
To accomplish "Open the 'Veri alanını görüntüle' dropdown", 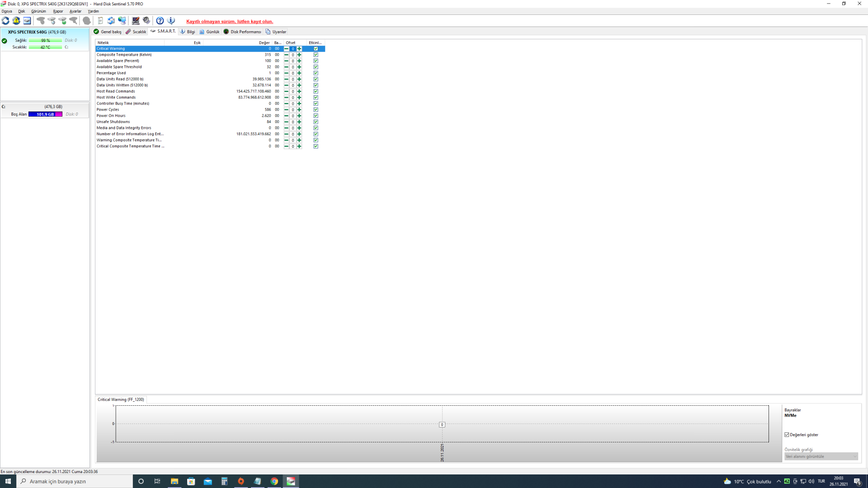I will (x=821, y=456).
